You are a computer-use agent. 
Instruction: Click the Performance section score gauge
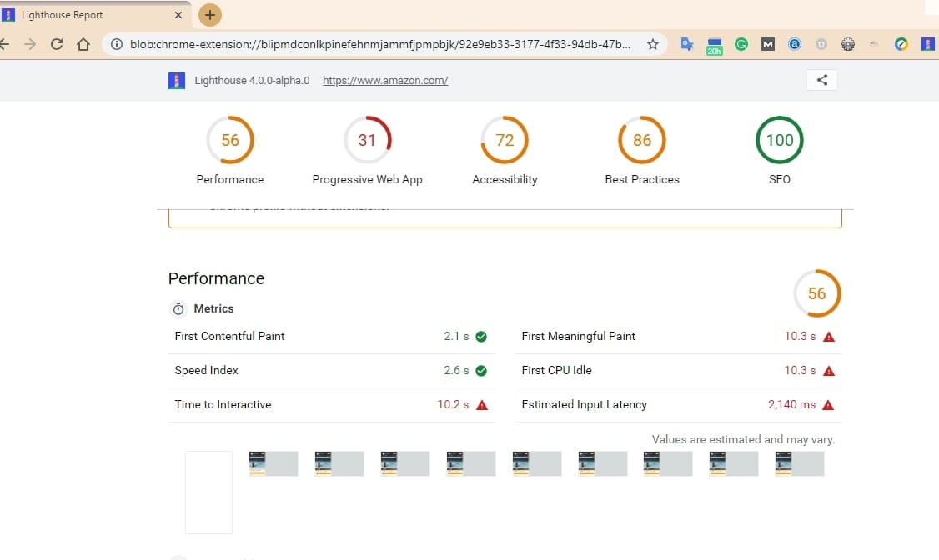coord(817,293)
